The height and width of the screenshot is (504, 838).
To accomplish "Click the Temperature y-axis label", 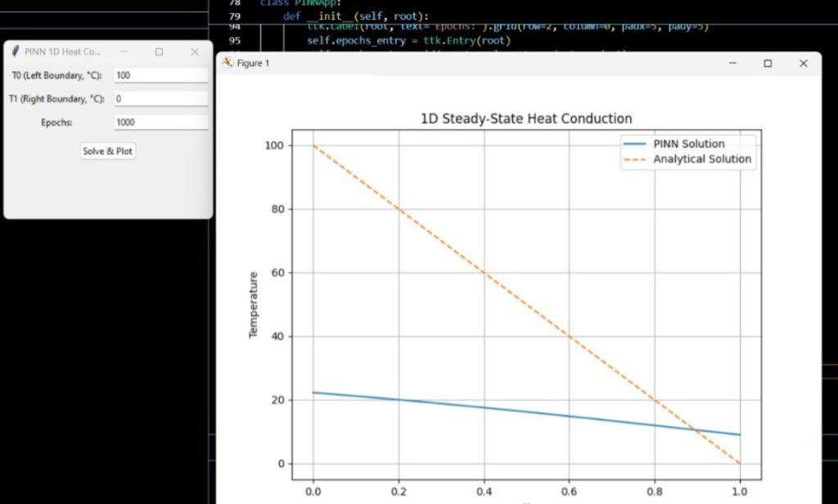I will click(x=254, y=304).
